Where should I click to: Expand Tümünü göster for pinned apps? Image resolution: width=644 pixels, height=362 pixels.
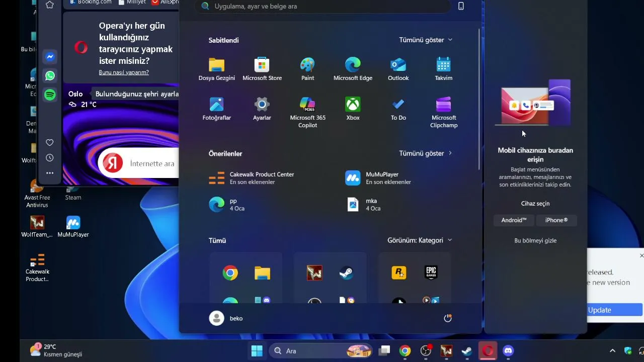(426, 40)
